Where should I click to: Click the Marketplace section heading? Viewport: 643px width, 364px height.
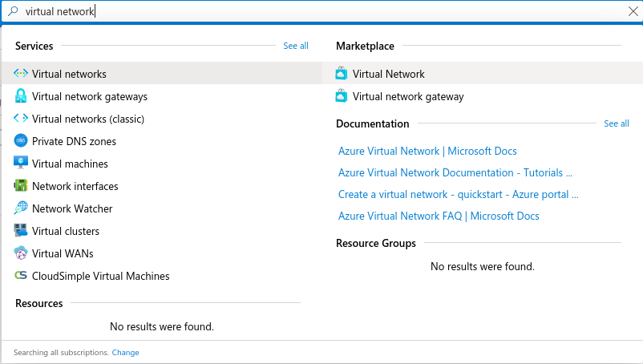365,46
